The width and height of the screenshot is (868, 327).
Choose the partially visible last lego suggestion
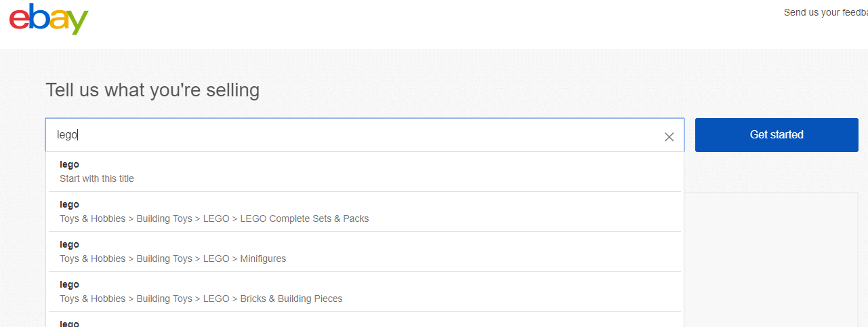(365, 320)
